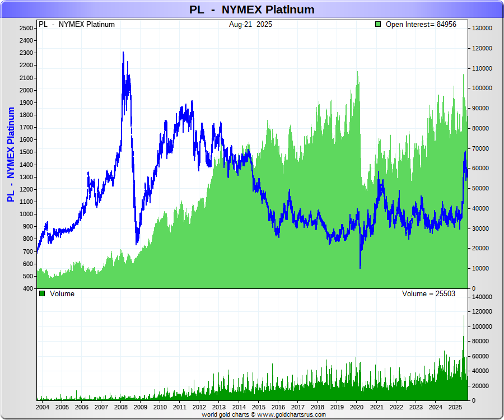Click the 2014 year label on the x-axis

[239, 407]
